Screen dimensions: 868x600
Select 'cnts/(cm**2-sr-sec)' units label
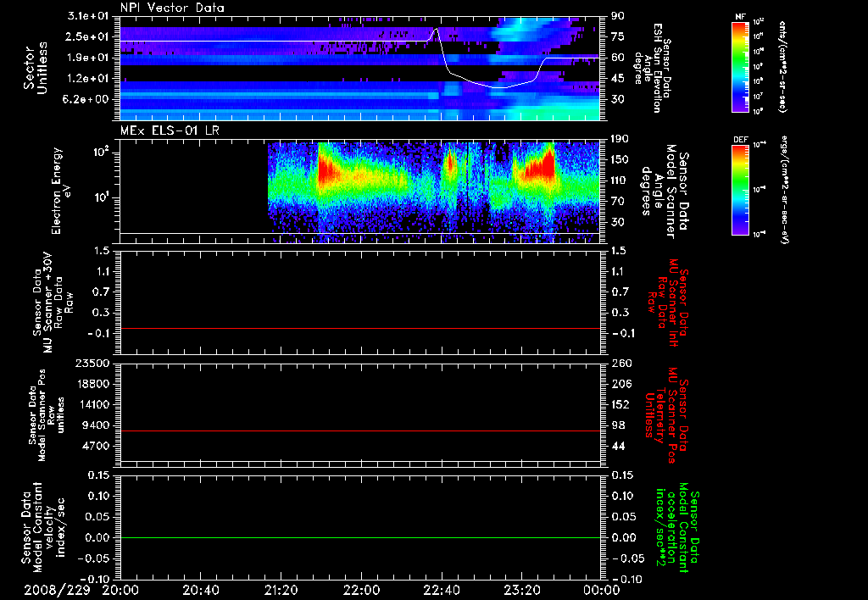782,66
